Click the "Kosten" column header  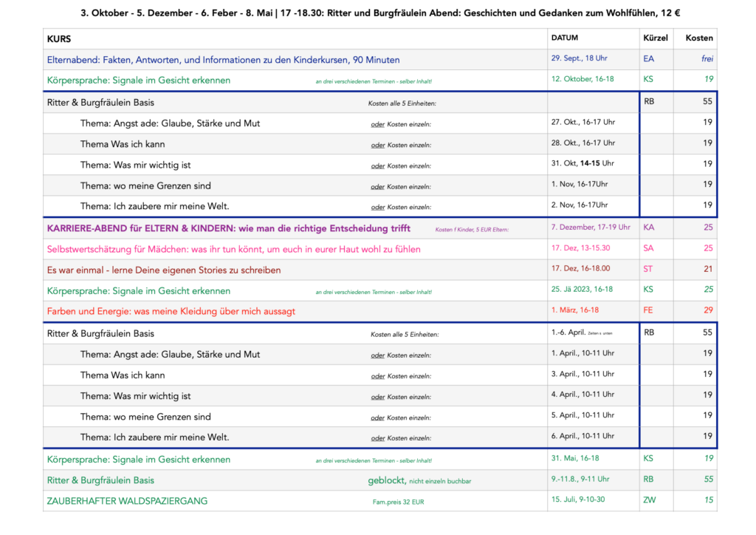point(699,38)
